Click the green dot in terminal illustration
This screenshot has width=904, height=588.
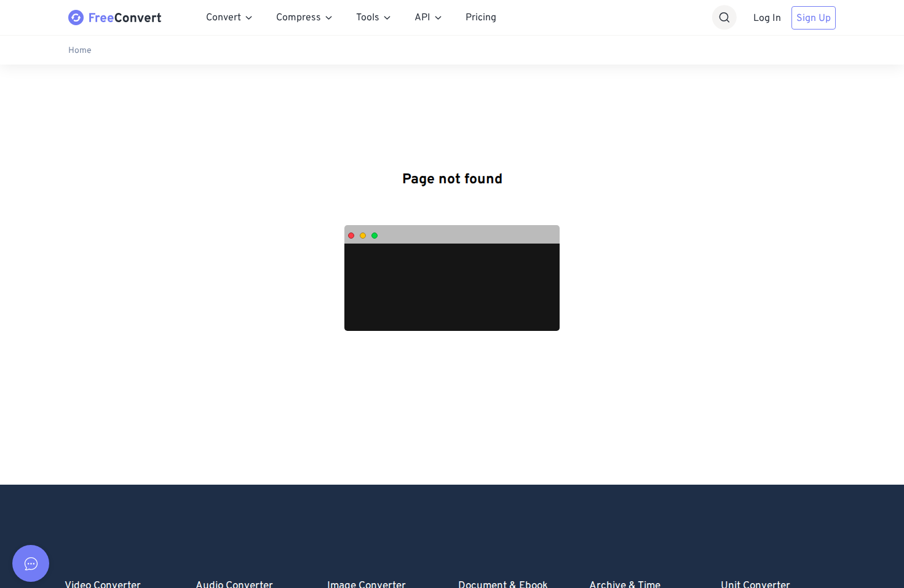(x=375, y=236)
